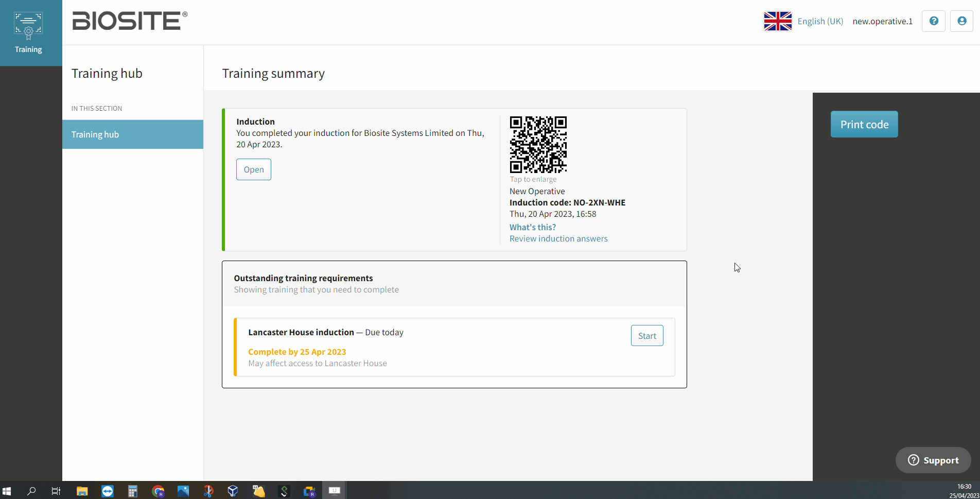This screenshot has width=980, height=499.
Task: Open the yellow bell taskbar app
Action: point(259,491)
